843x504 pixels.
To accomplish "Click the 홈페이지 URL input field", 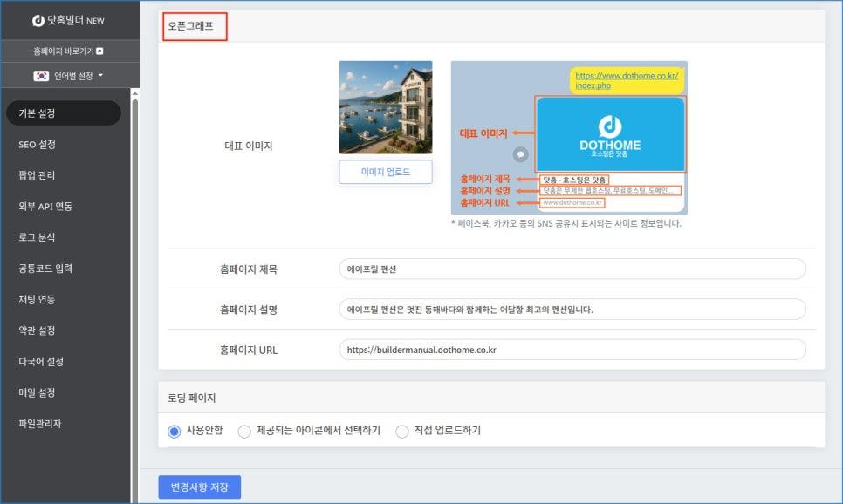I will pyautogui.click(x=572, y=350).
